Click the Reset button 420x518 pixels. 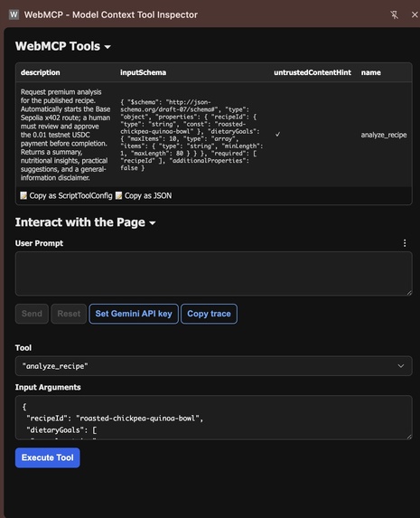point(69,314)
